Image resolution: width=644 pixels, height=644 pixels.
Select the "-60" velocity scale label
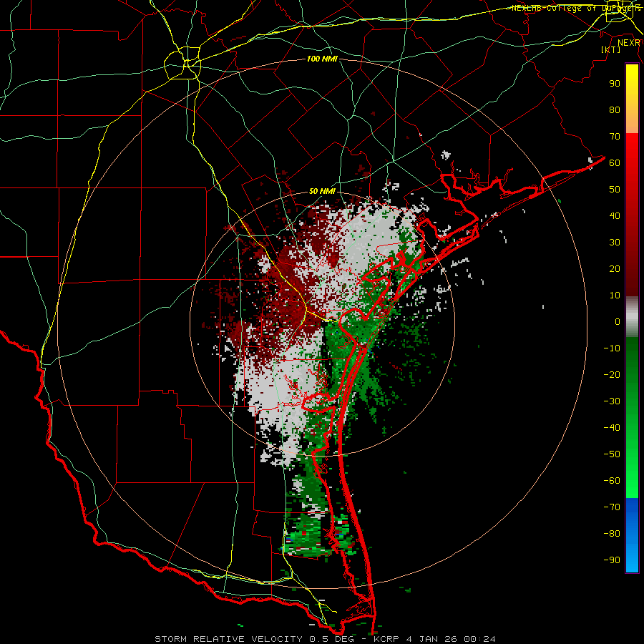pyautogui.click(x=612, y=481)
